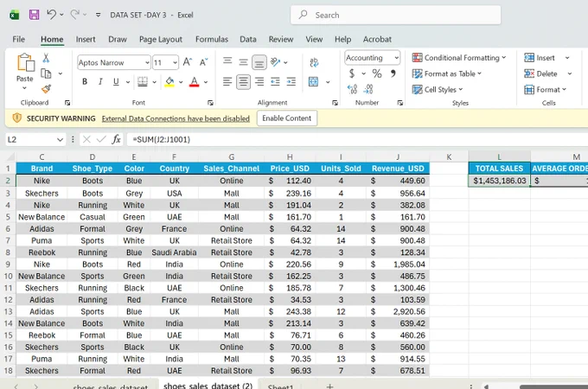This screenshot has width=588, height=389.
Task: Click the Top Align icon
Action: click(x=227, y=61)
